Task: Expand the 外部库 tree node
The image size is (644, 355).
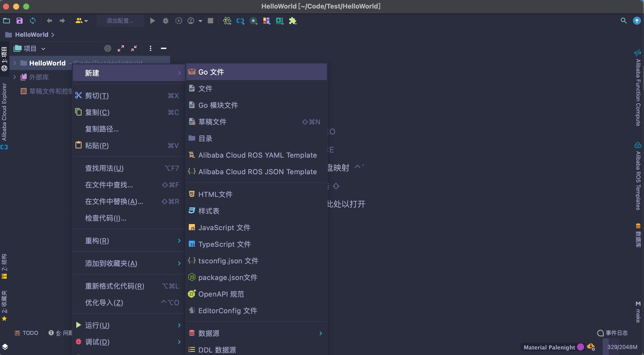Action: pyautogui.click(x=15, y=77)
